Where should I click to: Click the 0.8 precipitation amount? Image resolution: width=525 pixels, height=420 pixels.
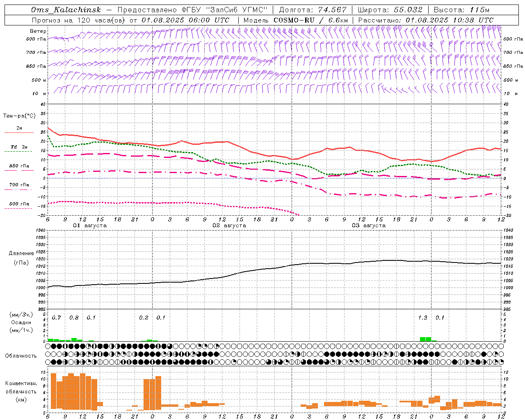pos(74,317)
